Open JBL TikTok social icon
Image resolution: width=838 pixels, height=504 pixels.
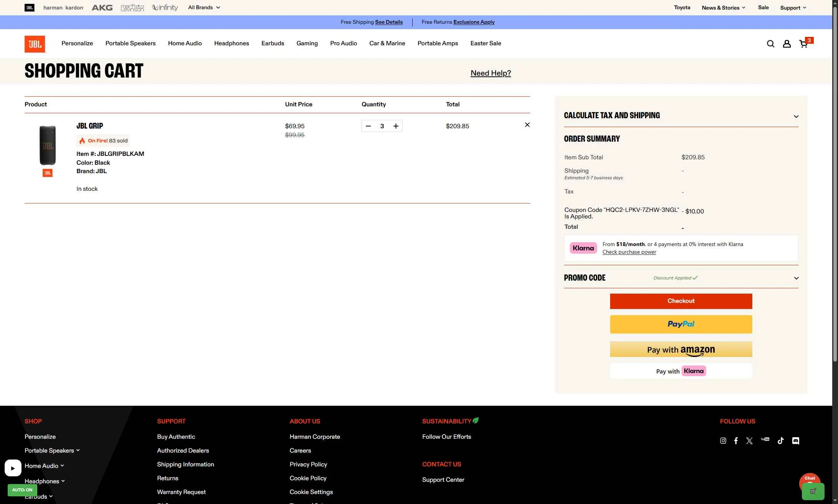780,441
